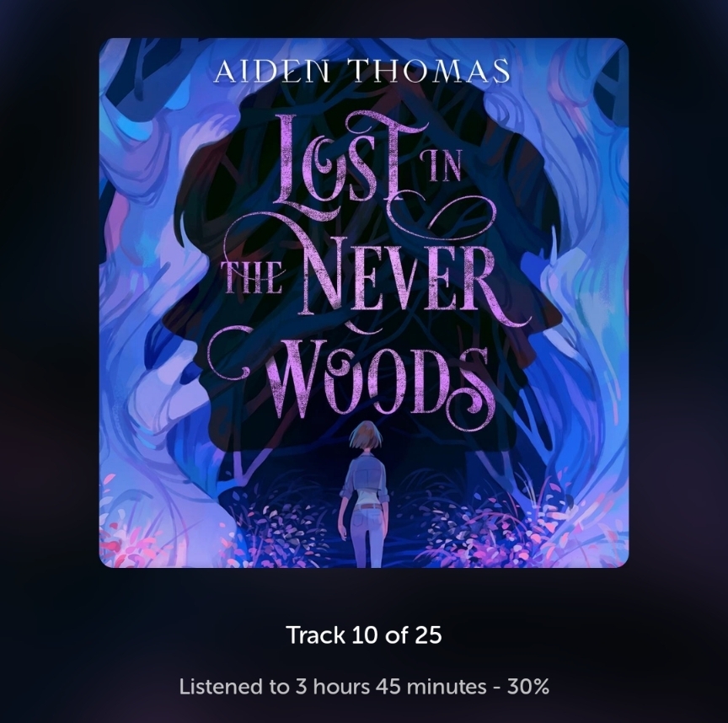This screenshot has height=723, width=728.
Task: Click the number 25 in the track label
Action: click(427, 635)
